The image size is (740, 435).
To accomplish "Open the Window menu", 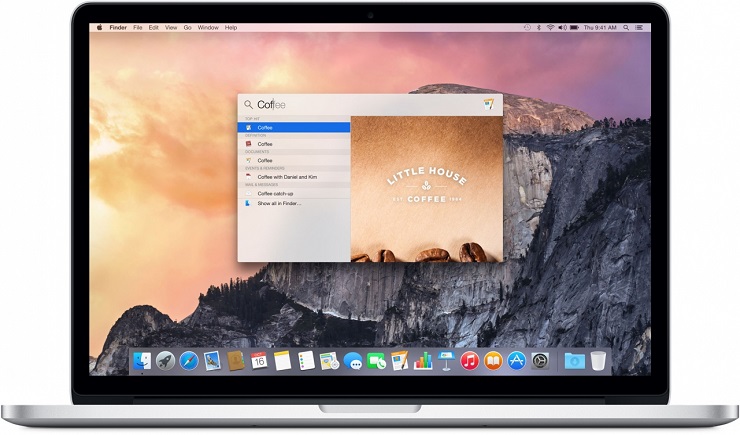I will (x=208, y=28).
